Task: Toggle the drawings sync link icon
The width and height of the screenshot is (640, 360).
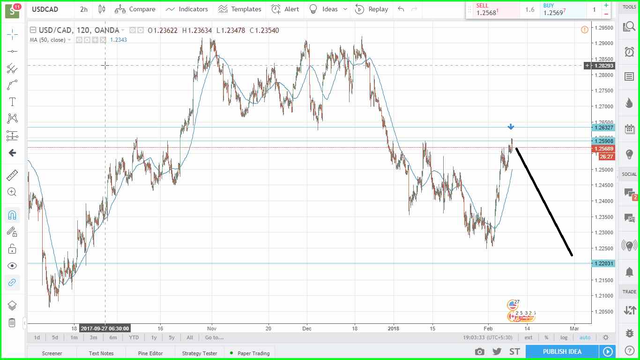Action: (x=12, y=282)
